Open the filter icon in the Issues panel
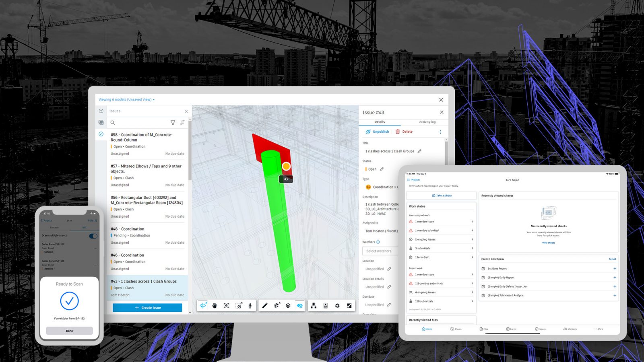 (x=173, y=123)
